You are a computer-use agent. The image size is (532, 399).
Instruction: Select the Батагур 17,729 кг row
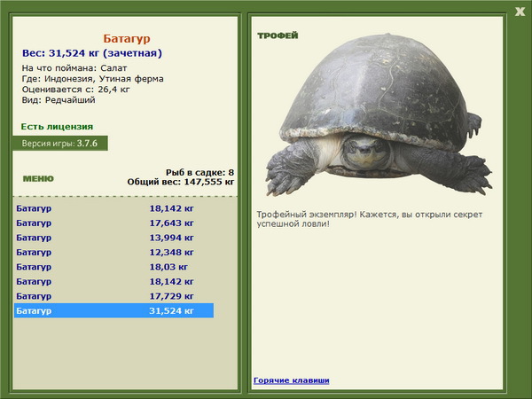tap(114, 296)
